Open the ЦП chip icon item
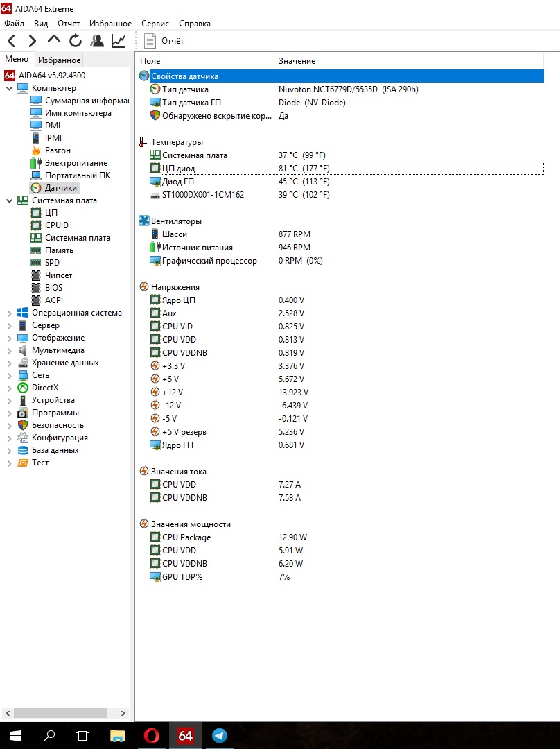 click(x=36, y=213)
